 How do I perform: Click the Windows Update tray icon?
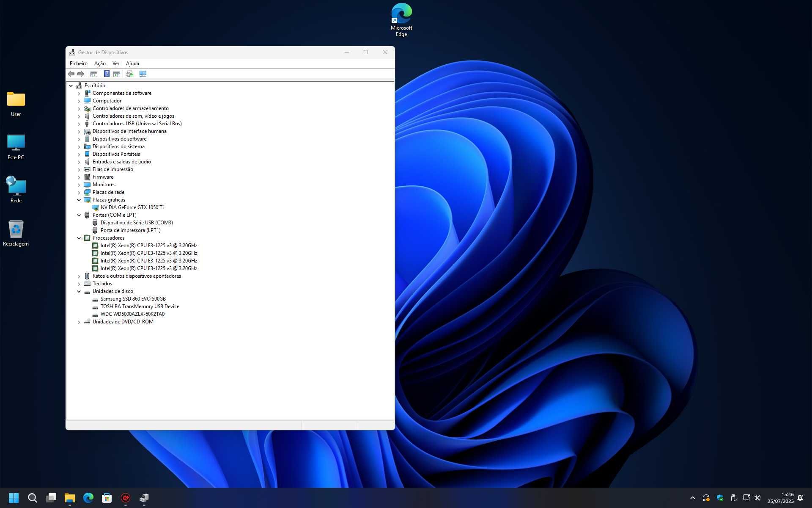tap(706, 498)
